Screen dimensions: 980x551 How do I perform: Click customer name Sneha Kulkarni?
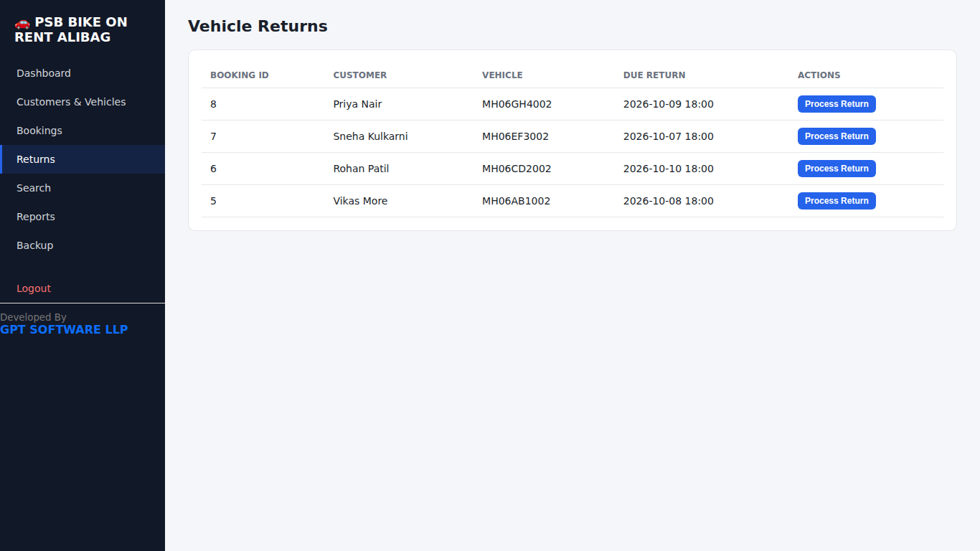370,136
